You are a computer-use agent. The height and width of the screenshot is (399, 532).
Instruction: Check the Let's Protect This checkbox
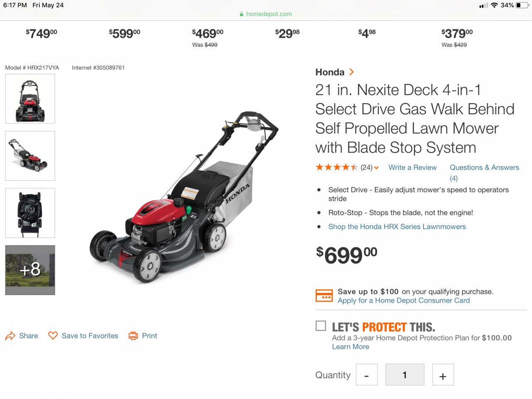point(321,325)
